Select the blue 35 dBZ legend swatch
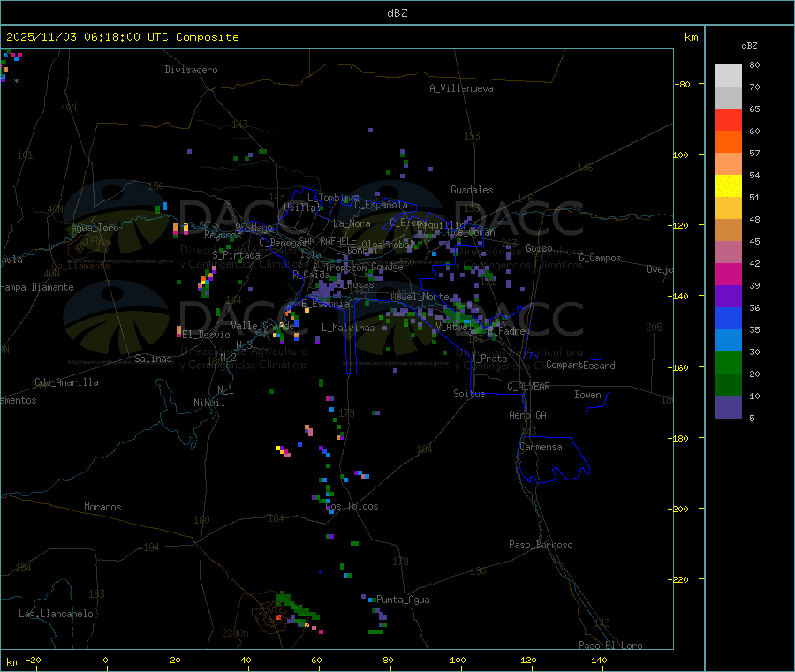795x672 pixels. [728, 318]
